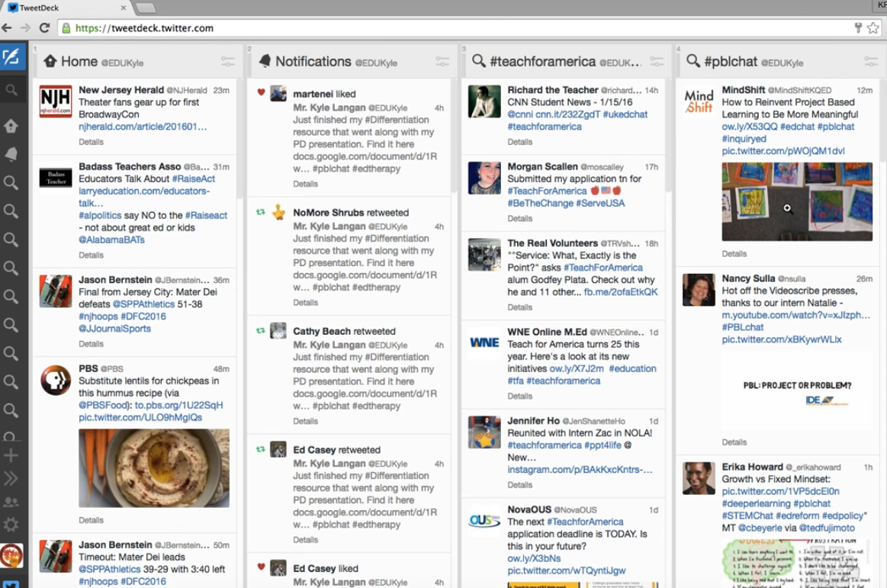
Task: Open the #BeTheChange hashtag link
Action: [x=540, y=203]
